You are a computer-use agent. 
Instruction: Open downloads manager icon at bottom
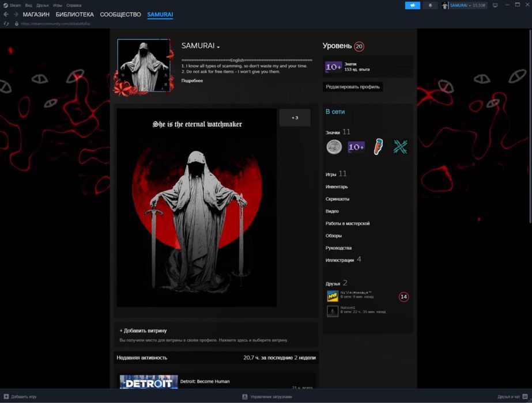244,397
